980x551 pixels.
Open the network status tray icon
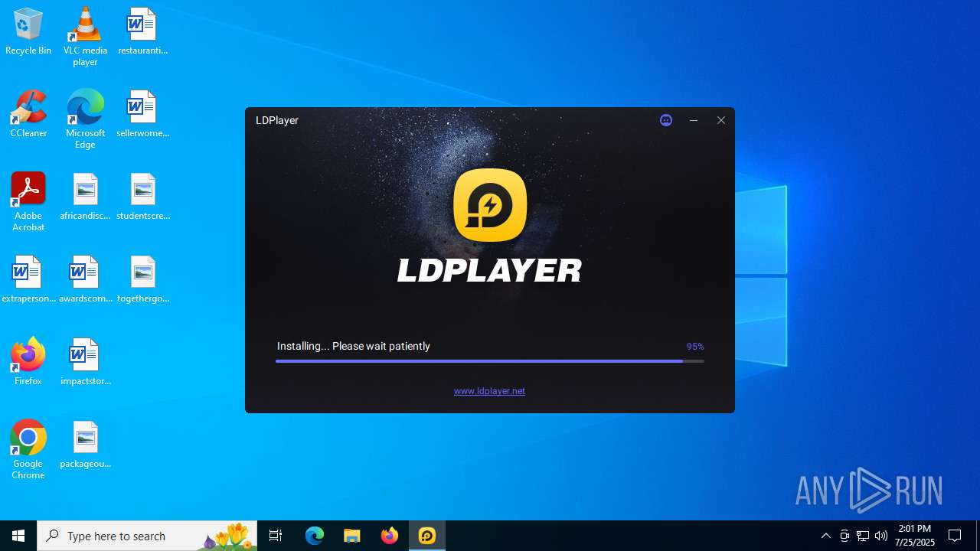point(863,536)
